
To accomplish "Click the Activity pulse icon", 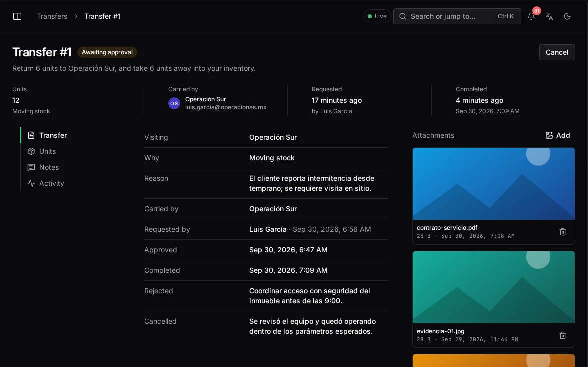I will [x=31, y=183].
